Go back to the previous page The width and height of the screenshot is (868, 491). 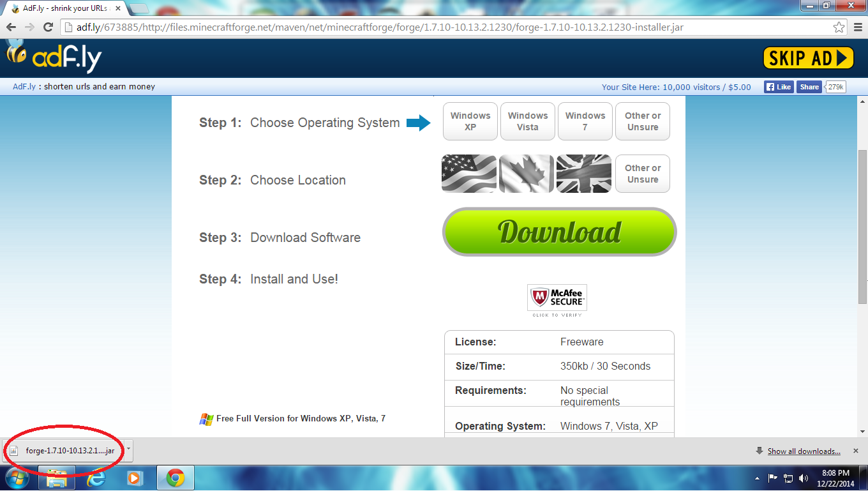[11, 27]
